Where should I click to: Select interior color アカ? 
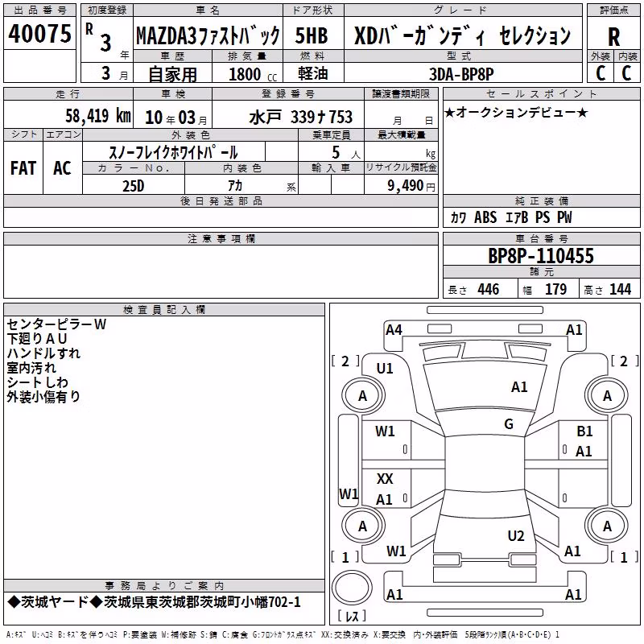click(235, 186)
